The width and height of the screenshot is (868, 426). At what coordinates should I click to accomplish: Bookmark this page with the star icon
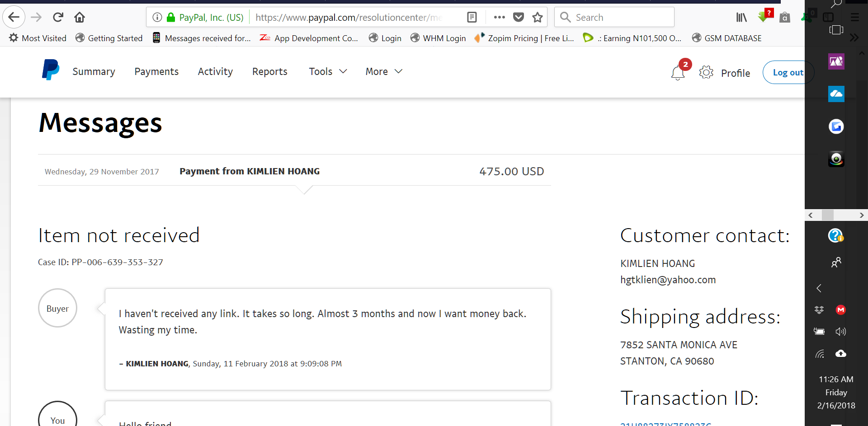tap(538, 17)
